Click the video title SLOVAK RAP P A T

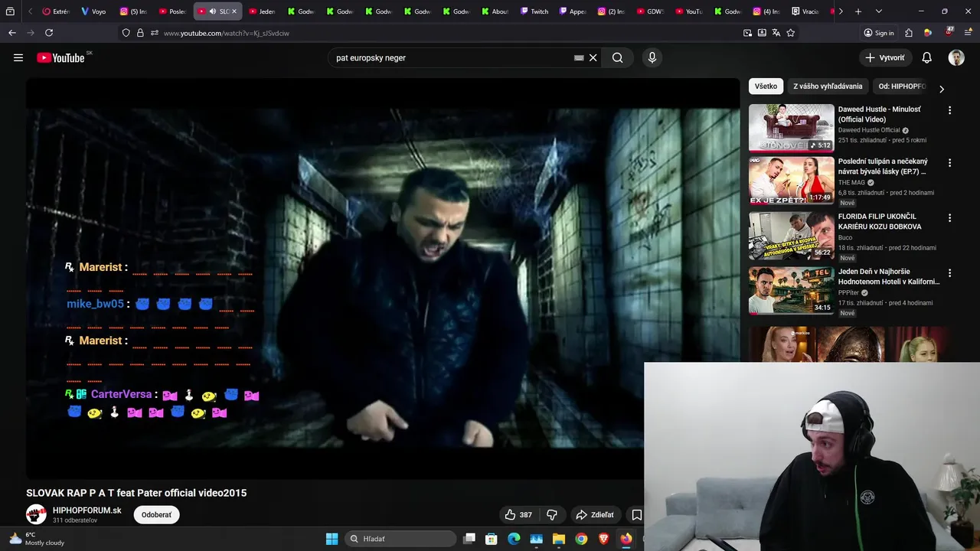coord(136,493)
